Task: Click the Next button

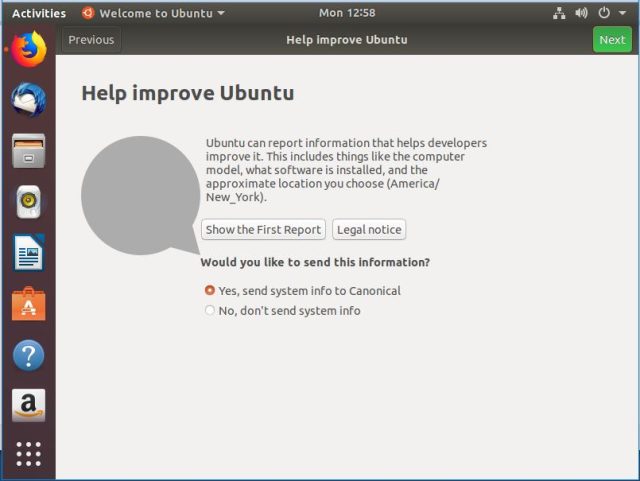Action: pos(612,40)
